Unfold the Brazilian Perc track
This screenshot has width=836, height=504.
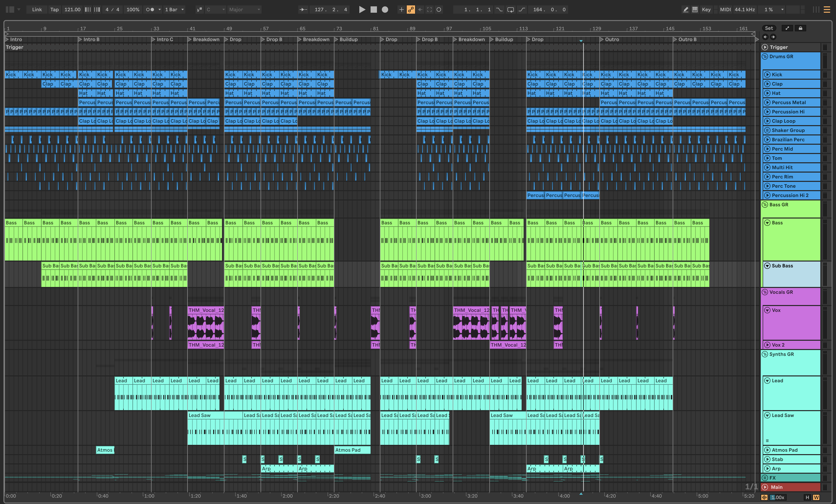(767, 140)
